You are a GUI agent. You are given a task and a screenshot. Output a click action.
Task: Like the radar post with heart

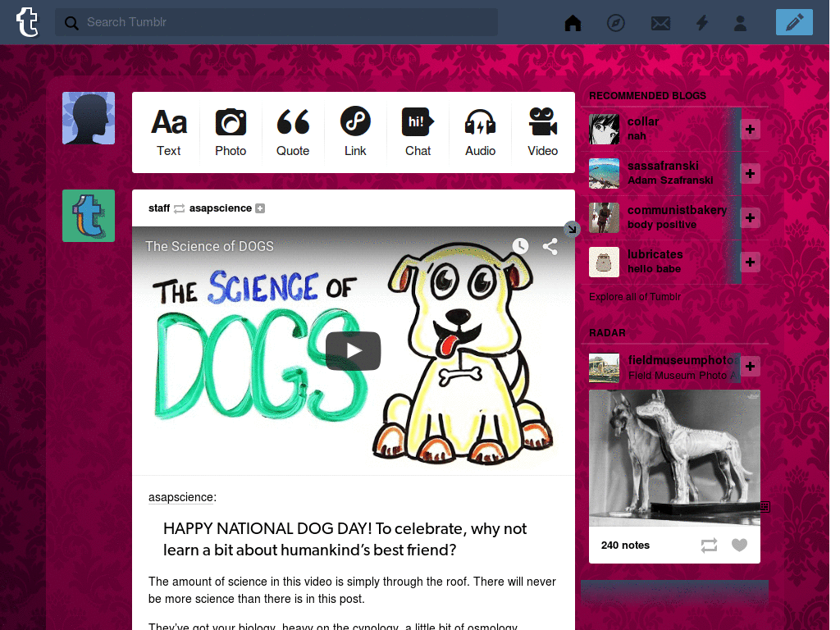click(739, 546)
